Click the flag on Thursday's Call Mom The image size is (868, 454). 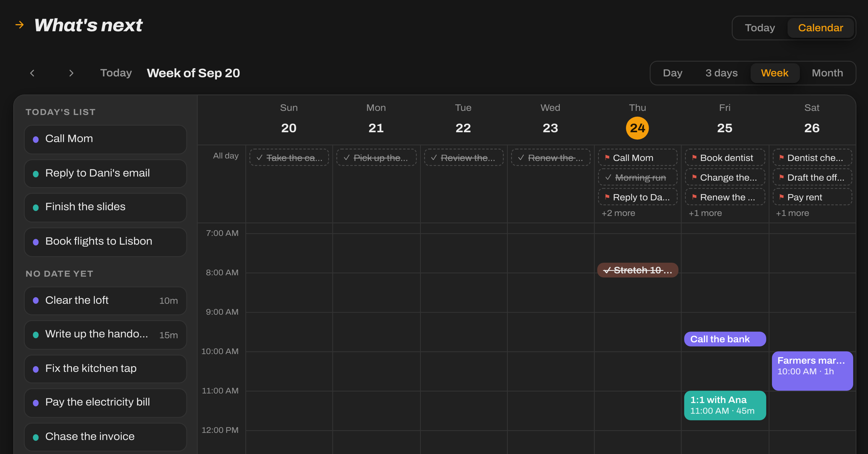coord(607,158)
